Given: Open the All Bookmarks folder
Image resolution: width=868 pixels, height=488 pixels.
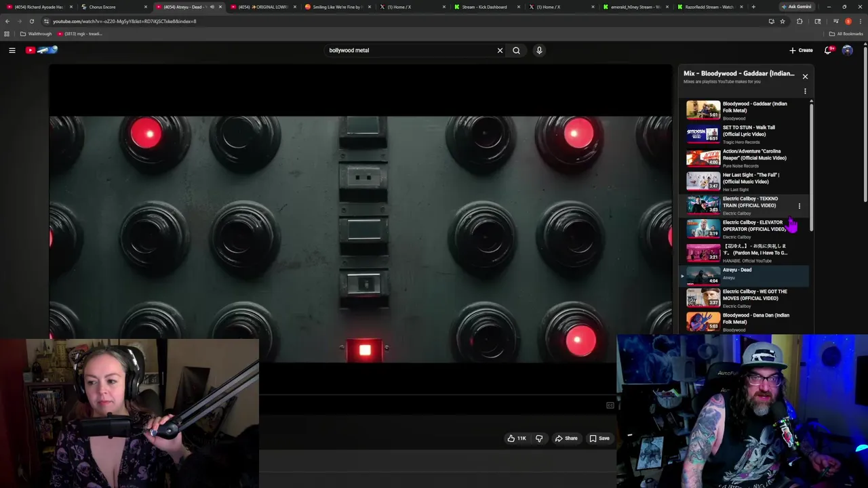Looking at the screenshot, I should click(x=846, y=34).
